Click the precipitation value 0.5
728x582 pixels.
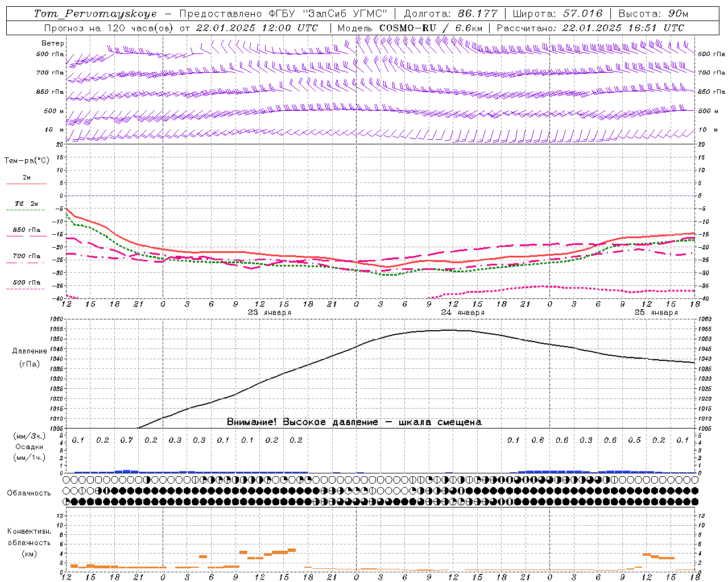[635, 440]
